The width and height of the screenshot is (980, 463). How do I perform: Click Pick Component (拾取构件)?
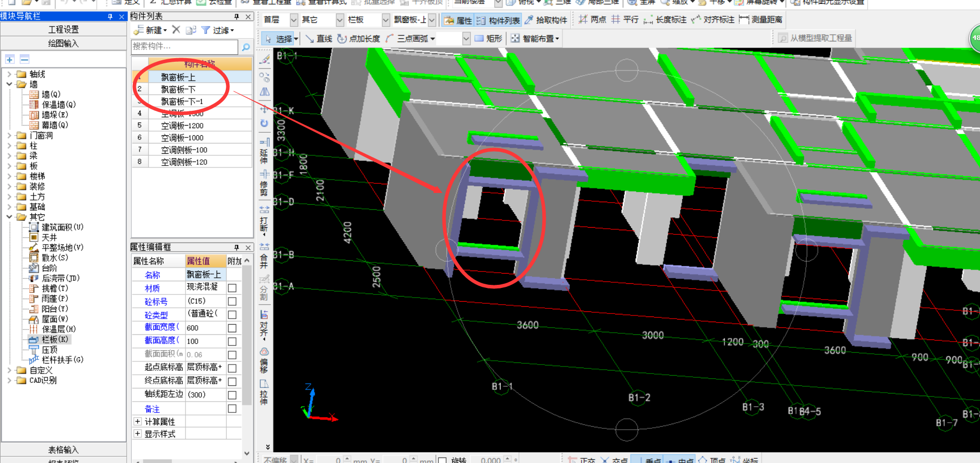tap(546, 20)
